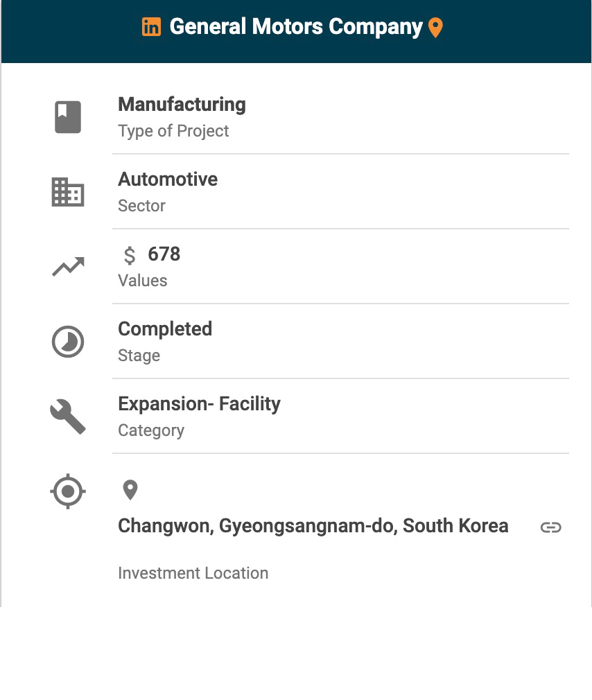
Task: Click the pie clock icon beside Completed
Action: 68,342
